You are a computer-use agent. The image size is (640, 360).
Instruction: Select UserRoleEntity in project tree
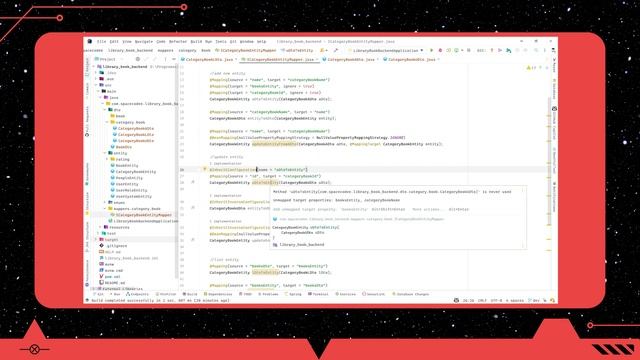(129, 190)
